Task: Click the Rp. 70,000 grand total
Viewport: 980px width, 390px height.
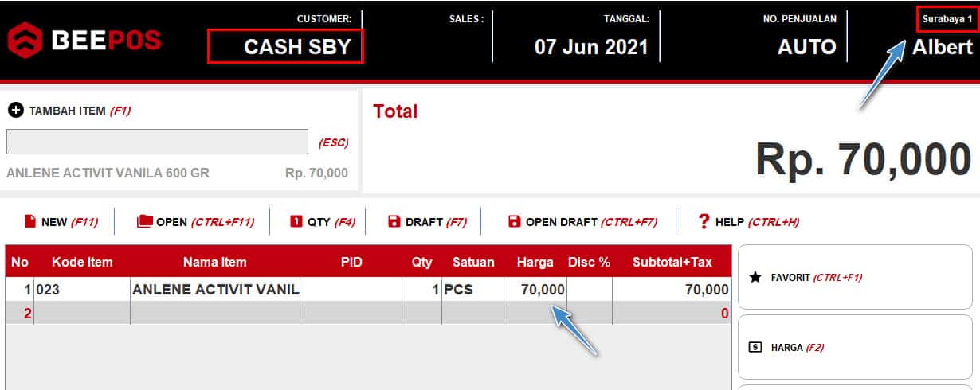Action: (864, 159)
